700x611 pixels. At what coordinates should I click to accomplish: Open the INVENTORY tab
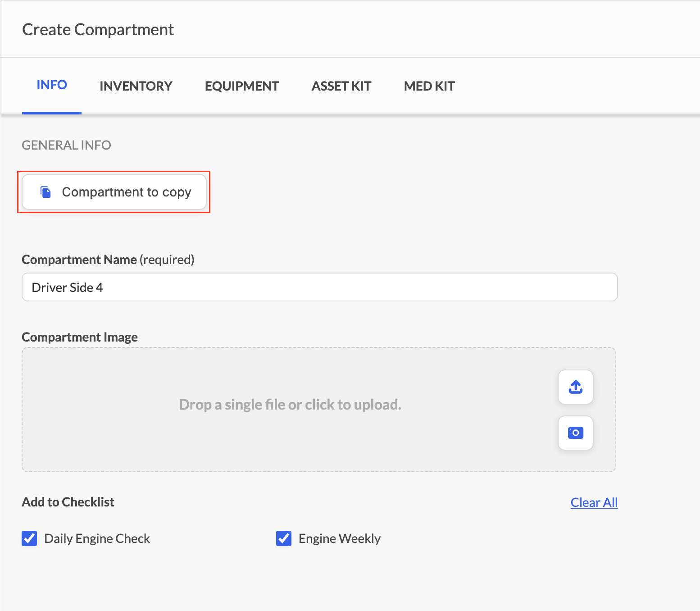[x=136, y=86]
